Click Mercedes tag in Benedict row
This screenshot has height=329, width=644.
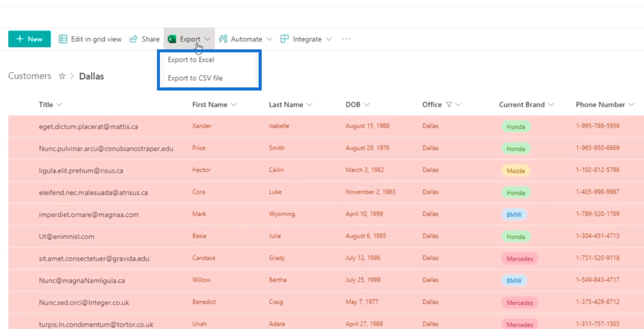pyautogui.click(x=519, y=302)
